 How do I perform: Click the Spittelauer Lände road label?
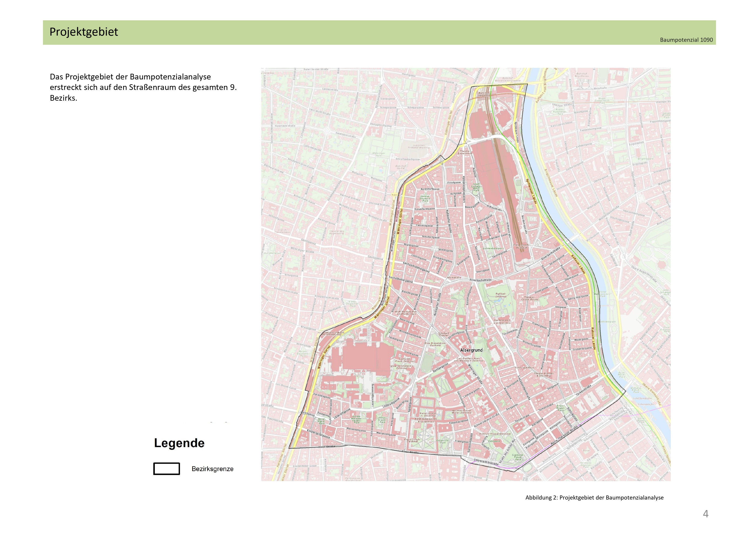point(531,191)
